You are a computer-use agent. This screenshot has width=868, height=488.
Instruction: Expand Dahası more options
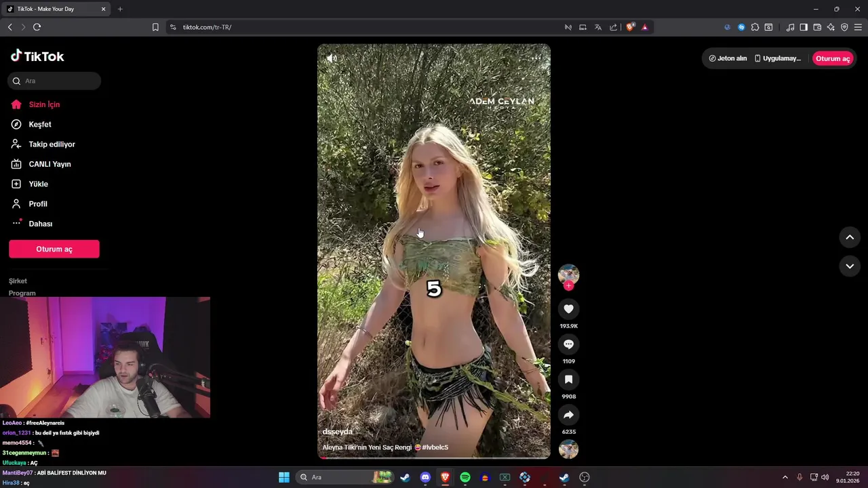tap(40, 224)
